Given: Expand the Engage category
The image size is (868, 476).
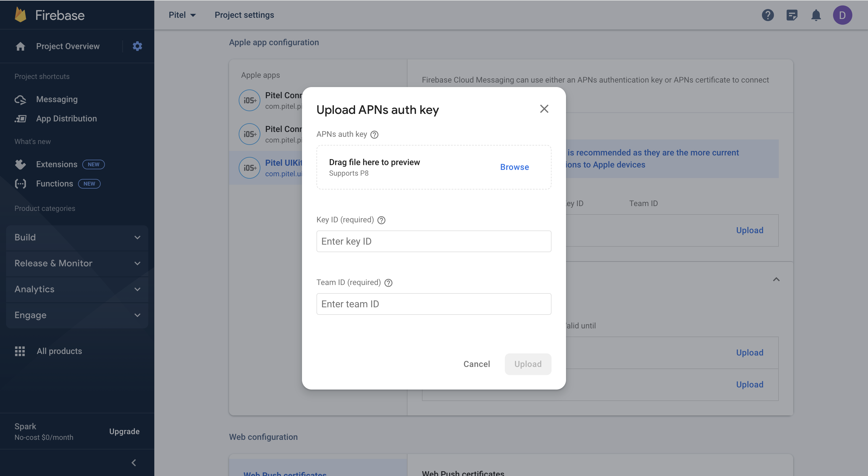Looking at the screenshot, I should tap(77, 315).
